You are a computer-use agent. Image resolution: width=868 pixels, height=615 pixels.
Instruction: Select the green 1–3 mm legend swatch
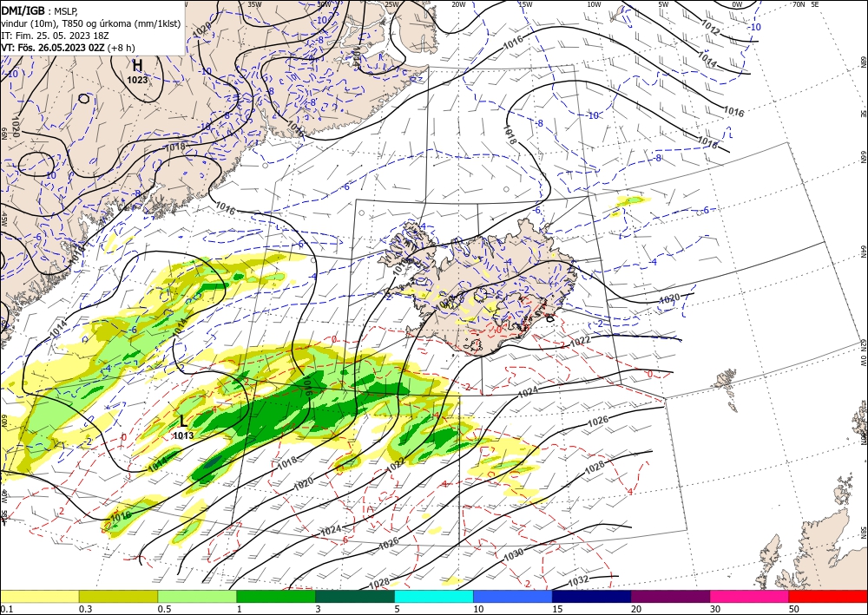(x=276, y=596)
